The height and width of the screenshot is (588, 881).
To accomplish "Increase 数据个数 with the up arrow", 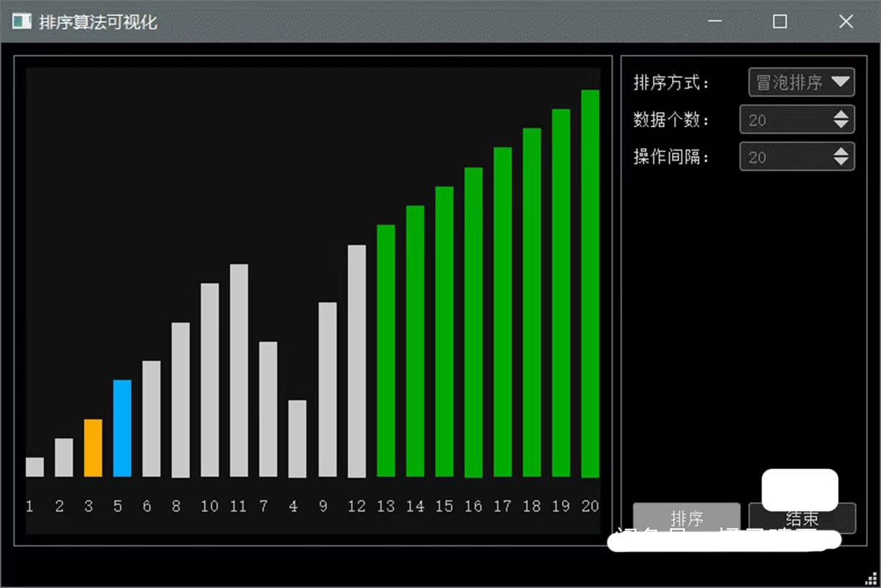I will tap(840, 115).
